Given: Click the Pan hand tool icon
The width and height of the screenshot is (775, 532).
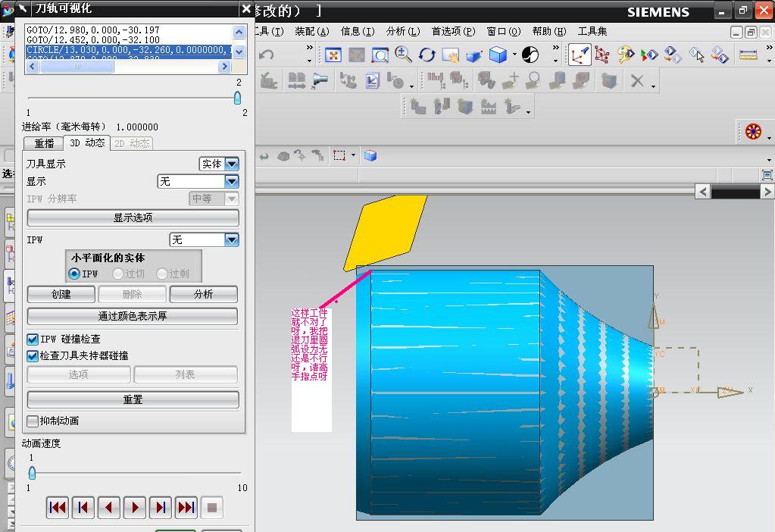Looking at the screenshot, I should pyautogui.click(x=451, y=55).
